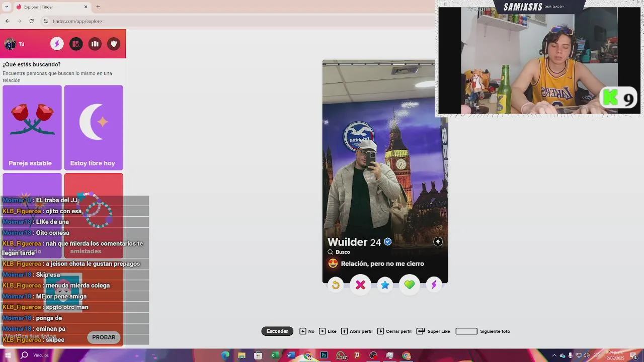Click the site info icon in address bar
The width and height of the screenshot is (644, 362).
[x=46, y=21]
